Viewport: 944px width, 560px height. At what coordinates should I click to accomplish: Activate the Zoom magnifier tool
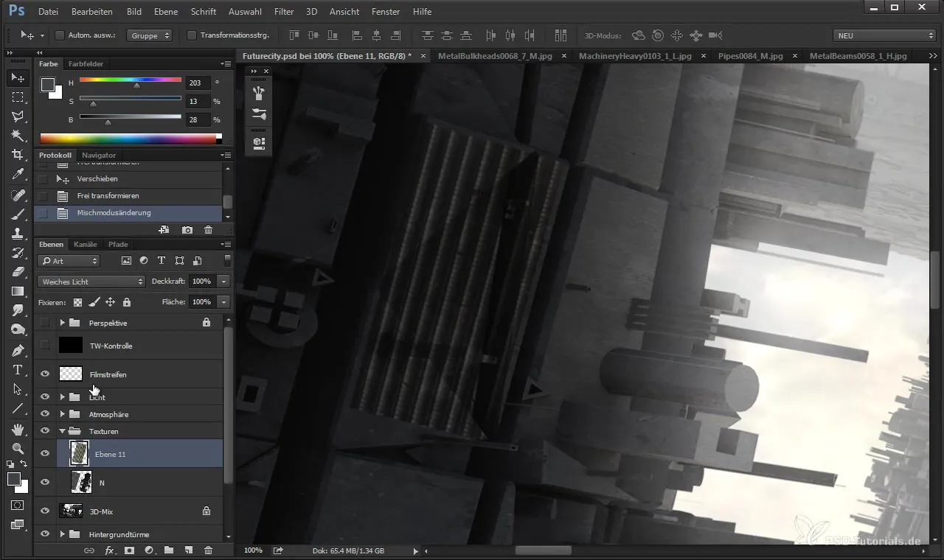(18, 448)
